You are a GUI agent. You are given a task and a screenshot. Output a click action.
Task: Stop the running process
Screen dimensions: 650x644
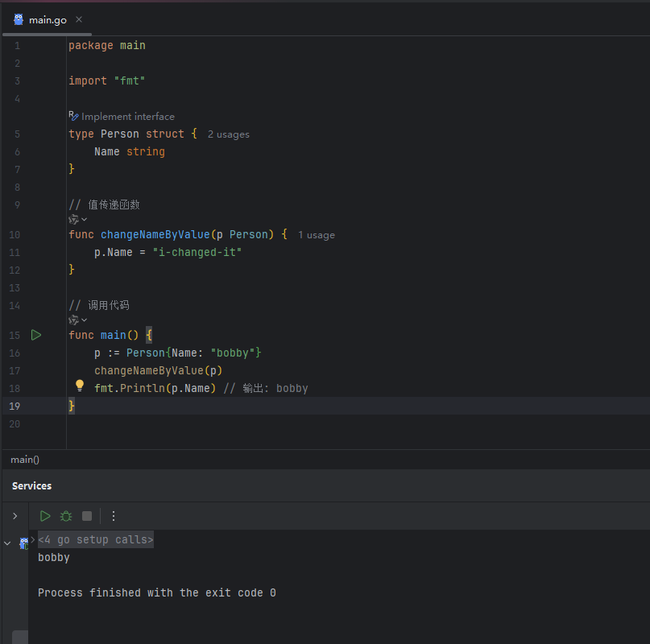click(87, 516)
